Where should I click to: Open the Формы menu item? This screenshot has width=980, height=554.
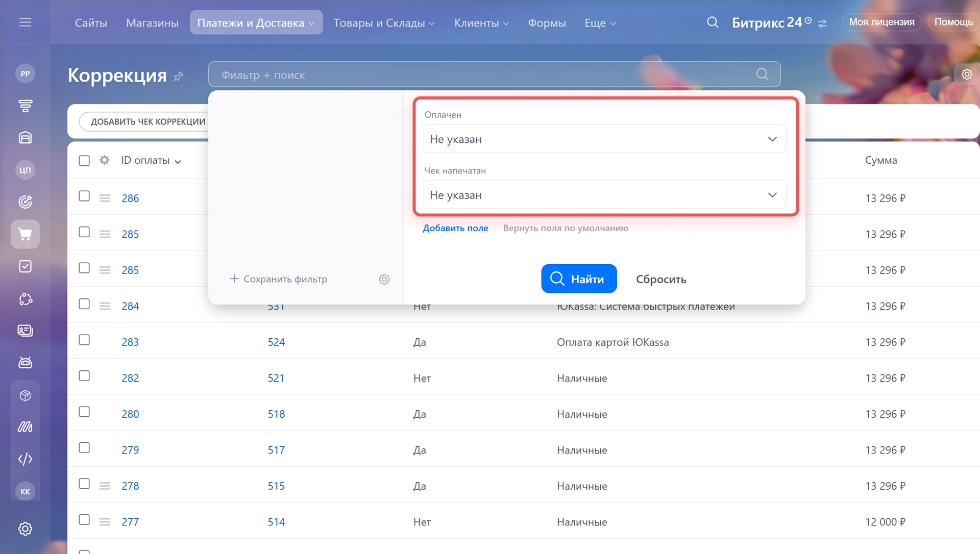tap(547, 23)
